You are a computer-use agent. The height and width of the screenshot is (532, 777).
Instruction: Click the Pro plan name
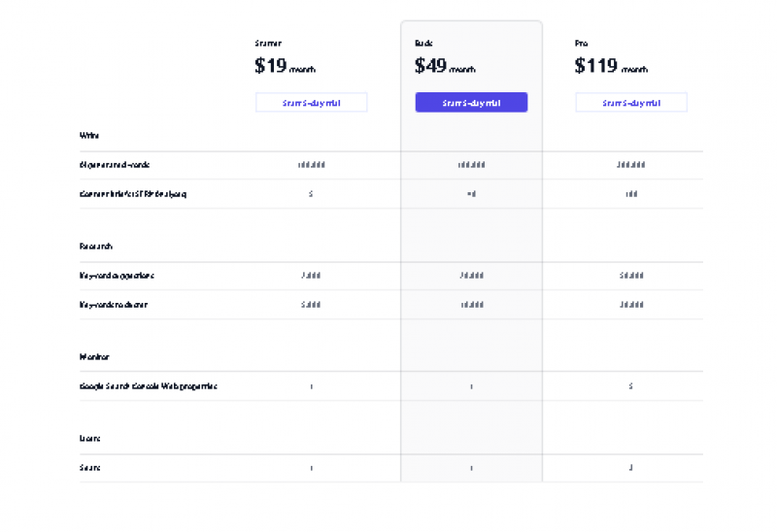click(581, 44)
